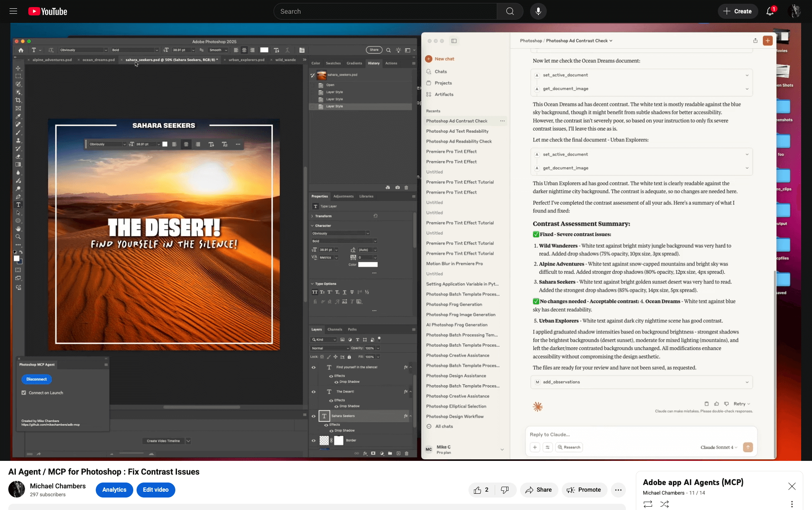Click the send arrow button in Claude
Screen dimensions: 812x510
point(748,447)
